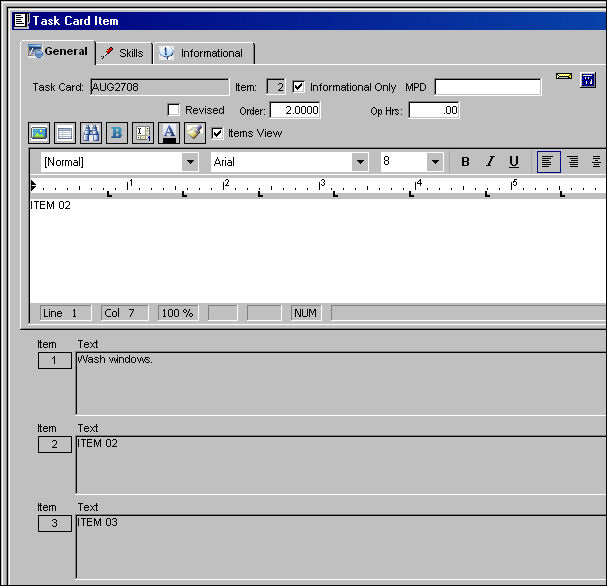Click the Wash windows text box
The height and width of the screenshot is (586, 607).
(x=341, y=383)
